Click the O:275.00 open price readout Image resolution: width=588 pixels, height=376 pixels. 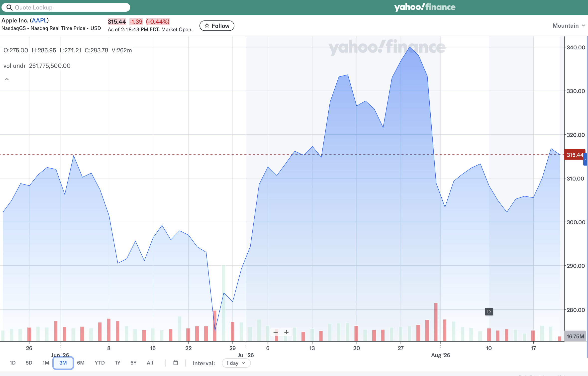[x=16, y=50]
